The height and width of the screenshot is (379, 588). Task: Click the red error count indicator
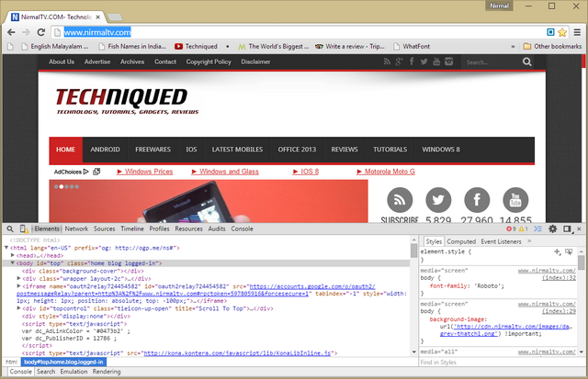[511, 229]
